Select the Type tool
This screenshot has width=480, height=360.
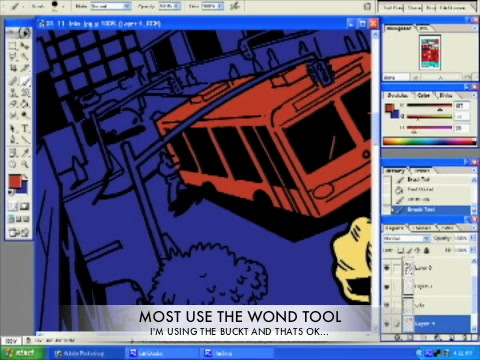25,128
